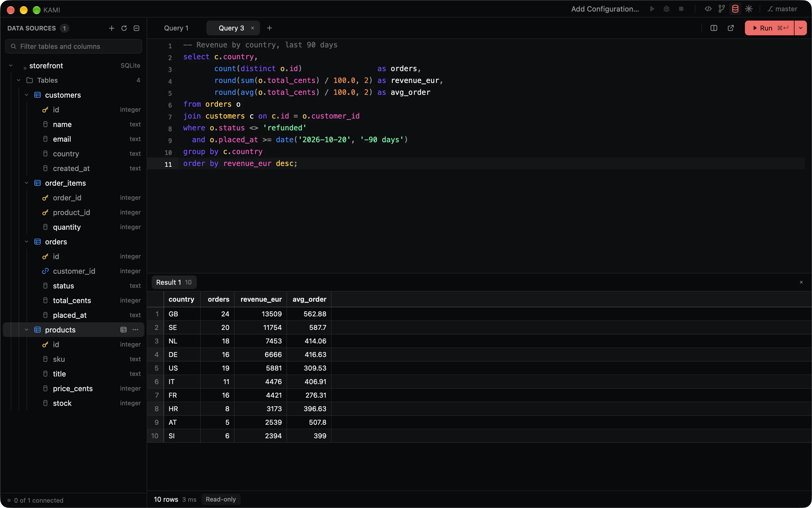Select the Query 3 tab
This screenshot has width=812, height=508.
pyautogui.click(x=231, y=28)
